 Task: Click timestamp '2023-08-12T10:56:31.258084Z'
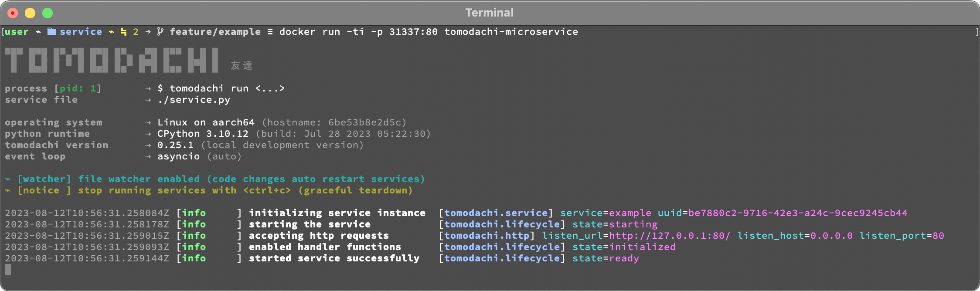tap(87, 213)
